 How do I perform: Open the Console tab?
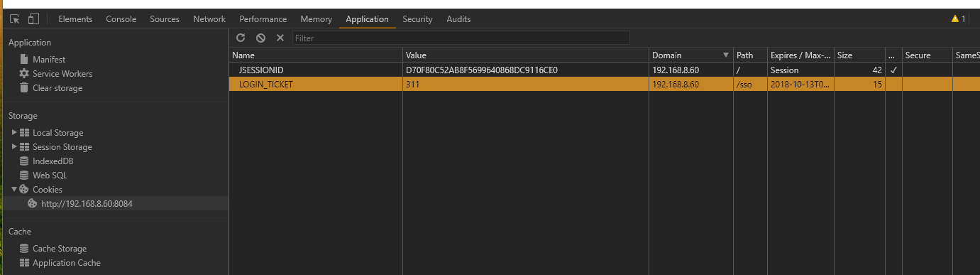pyautogui.click(x=121, y=19)
